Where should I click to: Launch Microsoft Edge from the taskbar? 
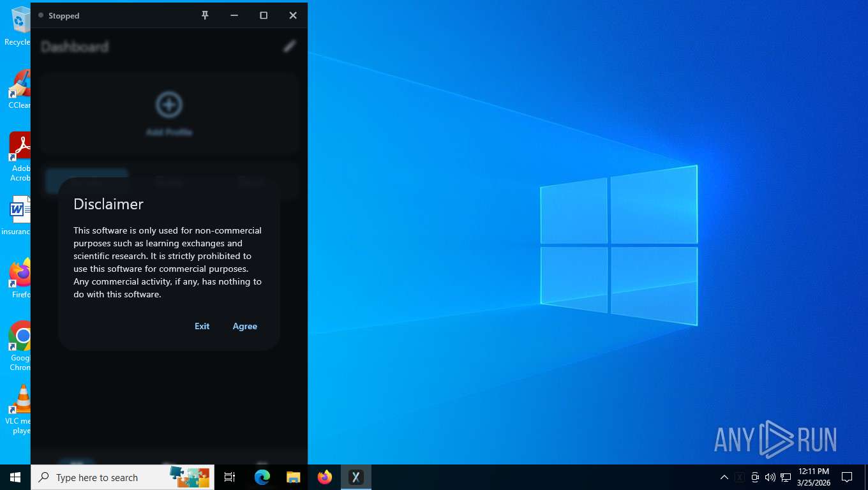click(262, 477)
